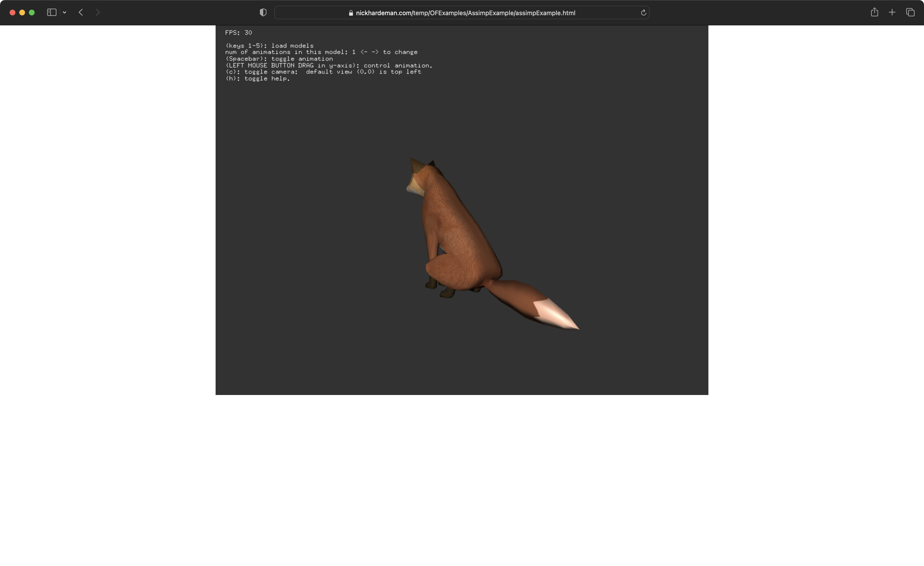Click the "(h): toggle help." line
This screenshot has height=566, width=924.
[x=258, y=79]
